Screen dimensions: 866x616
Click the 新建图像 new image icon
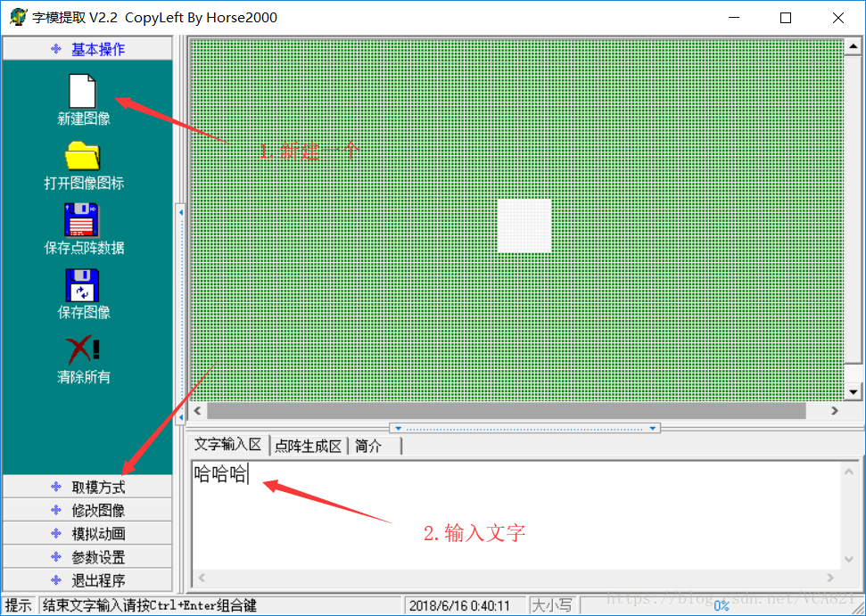pos(83,92)
